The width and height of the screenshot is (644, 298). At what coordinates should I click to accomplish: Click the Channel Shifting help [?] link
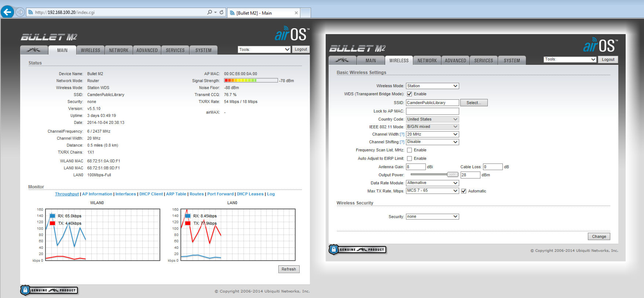402,142
